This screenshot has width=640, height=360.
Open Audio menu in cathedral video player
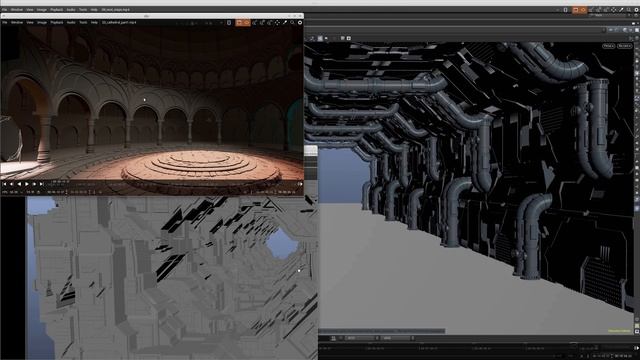coord(71,22)
